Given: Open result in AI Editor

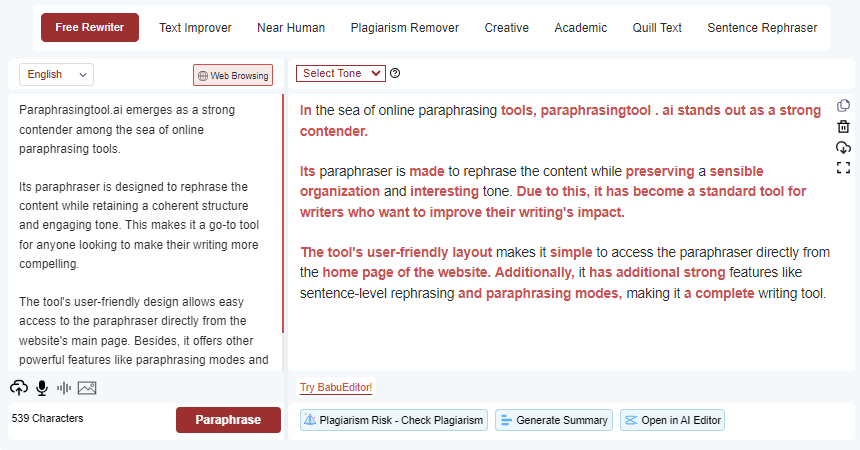Looking at the screenshot, I should [672, 420].
